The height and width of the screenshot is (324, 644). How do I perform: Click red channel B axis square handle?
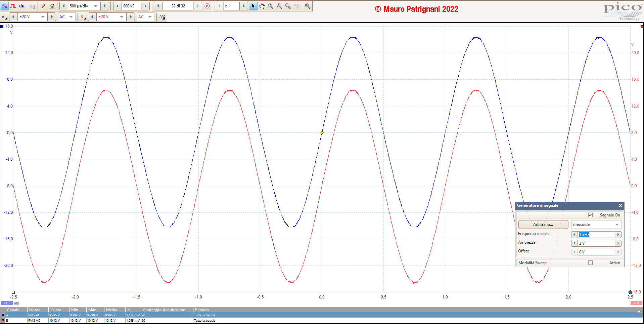(x=642, y=26)
